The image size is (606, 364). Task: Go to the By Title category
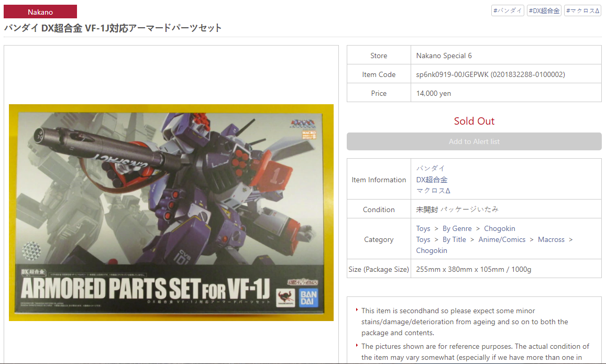[454, 239]
